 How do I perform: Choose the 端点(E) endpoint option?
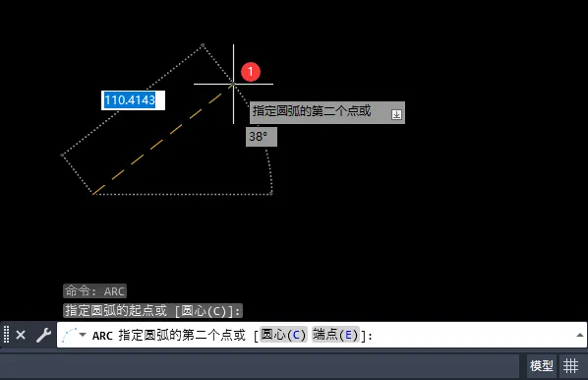click(335, 334)
